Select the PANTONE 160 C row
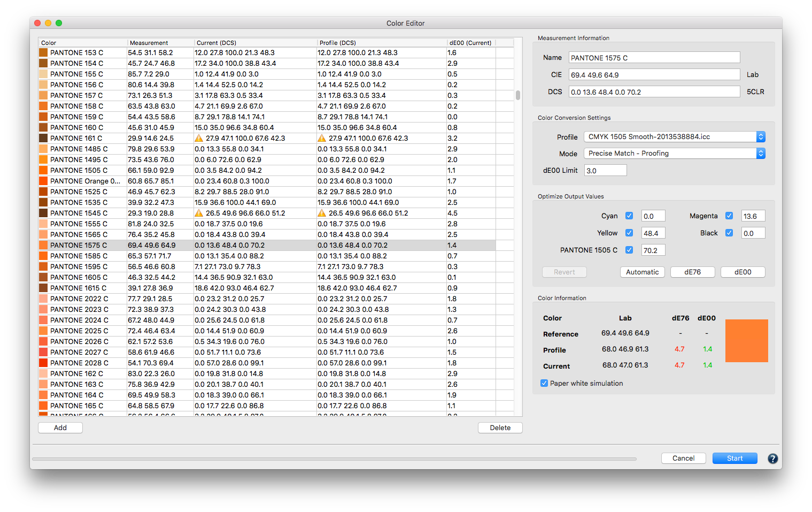The image size is (812, 512). 267,127
